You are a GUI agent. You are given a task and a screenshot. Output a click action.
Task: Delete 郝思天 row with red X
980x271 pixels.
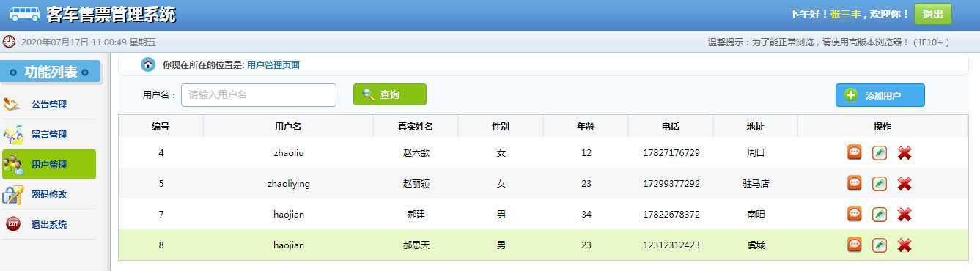[905, 245]
